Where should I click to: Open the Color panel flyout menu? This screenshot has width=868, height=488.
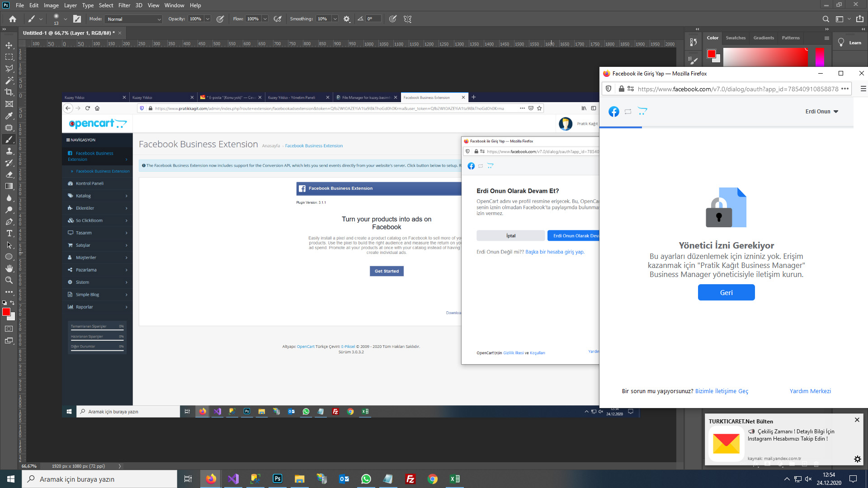coord(826,38)
